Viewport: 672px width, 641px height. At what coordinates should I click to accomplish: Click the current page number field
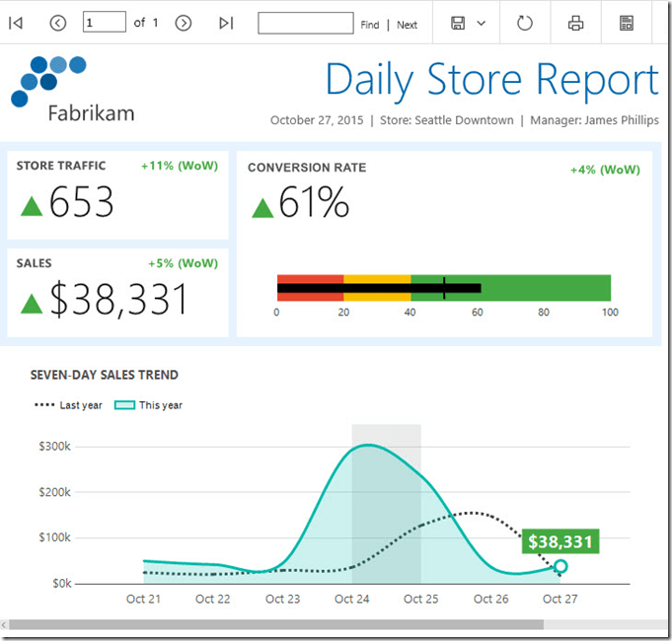point(104,23)
